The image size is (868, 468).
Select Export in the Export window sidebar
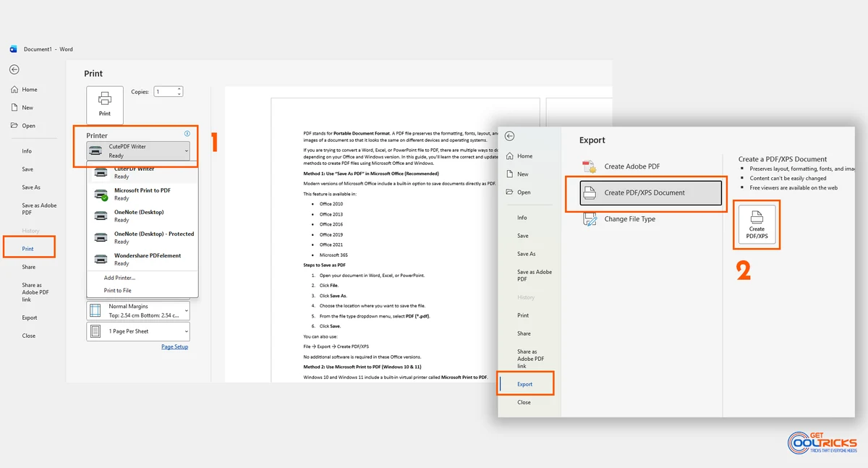(x=525, y=384)
